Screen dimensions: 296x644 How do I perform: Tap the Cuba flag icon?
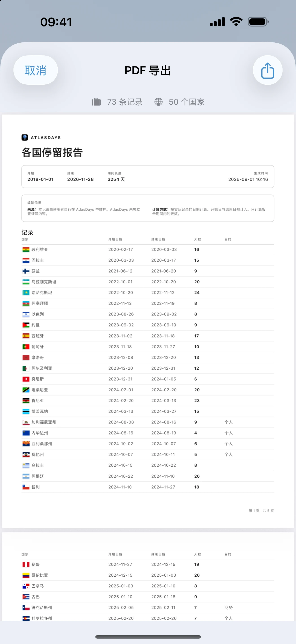[26, 597]
